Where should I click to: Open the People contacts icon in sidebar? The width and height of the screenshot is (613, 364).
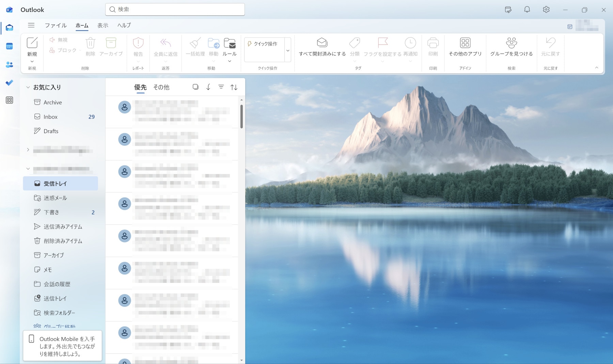pos(10,65)
